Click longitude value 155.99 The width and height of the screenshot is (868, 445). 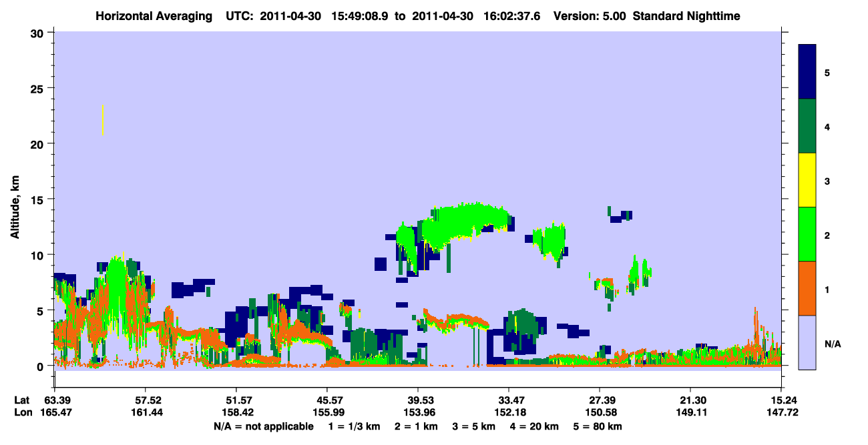327,412
